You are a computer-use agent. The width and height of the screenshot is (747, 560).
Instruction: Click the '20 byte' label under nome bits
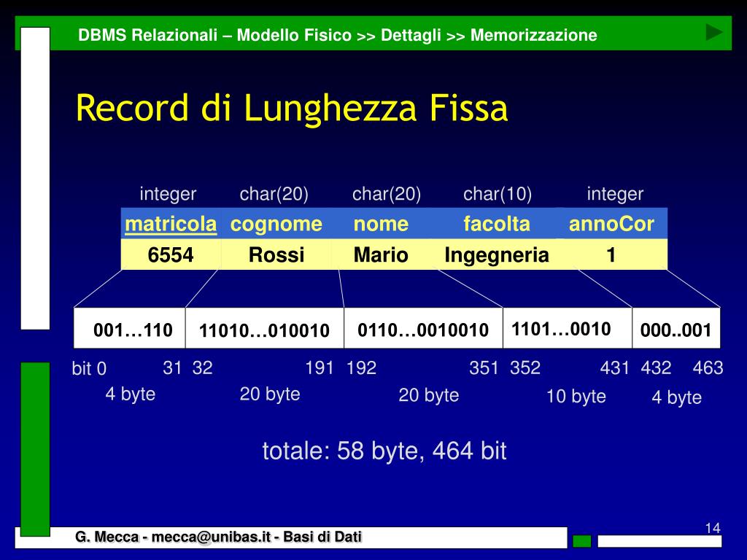429,395
